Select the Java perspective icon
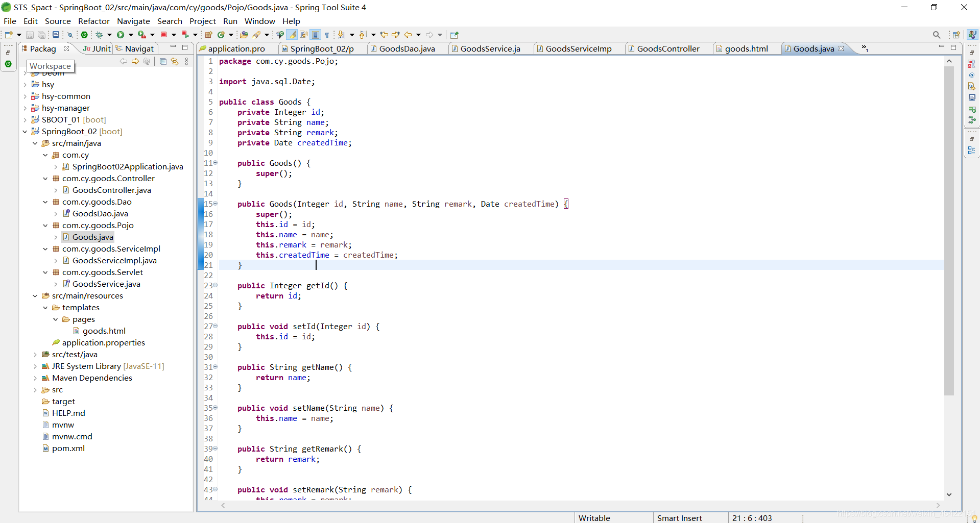The height and width of the screenshot is (523, 980). tap(972, 34)
